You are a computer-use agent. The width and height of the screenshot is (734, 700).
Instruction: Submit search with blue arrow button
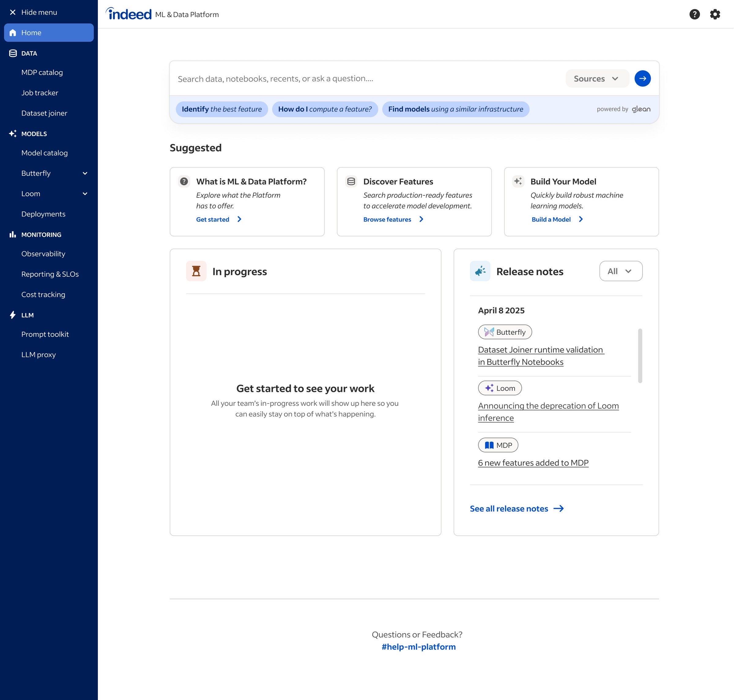coord(643,78)
